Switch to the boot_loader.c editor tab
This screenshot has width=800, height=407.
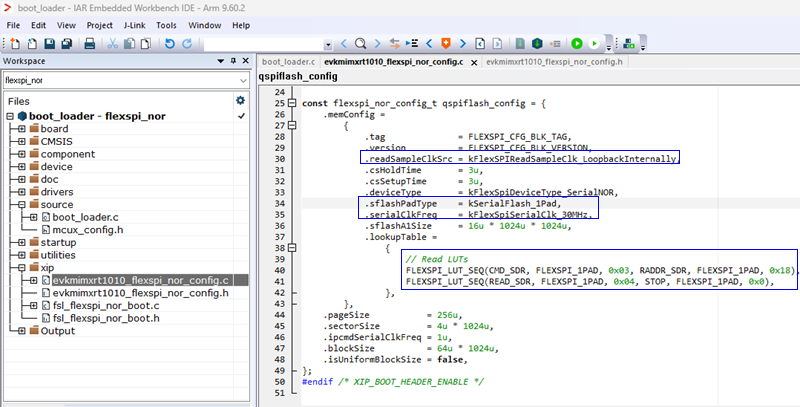click(x=288, y=62)
